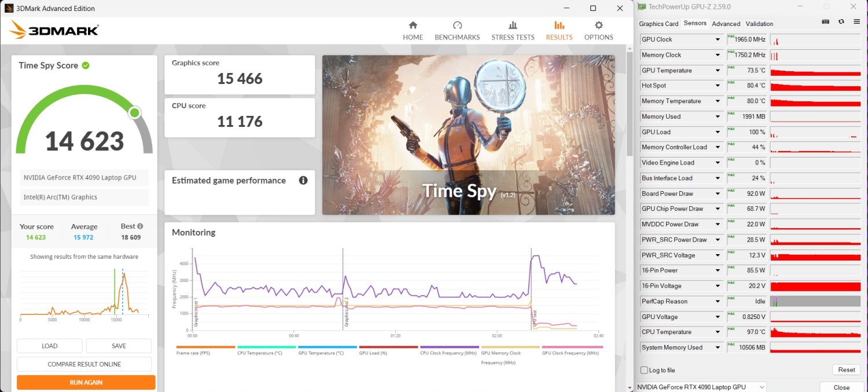Expand the GPU Temperature sensor dropdown
The image size is (868, 392).
point(719,71)
